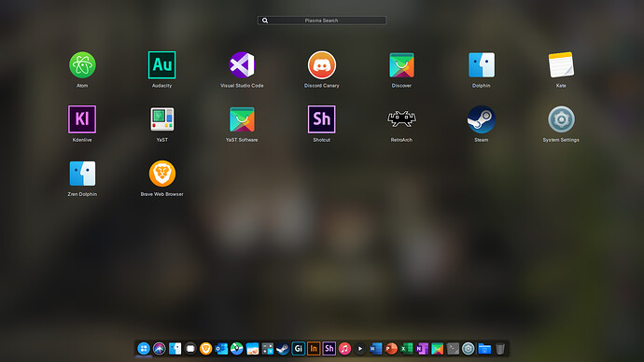Open Brave Web Browser from the grid
The image size is (644, 362).
[161, 174]
